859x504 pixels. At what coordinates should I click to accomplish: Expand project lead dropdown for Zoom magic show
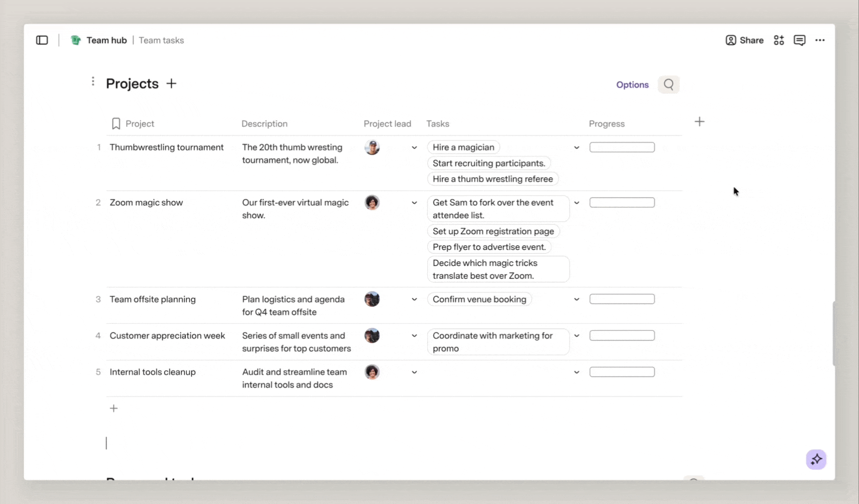click(414, 203)
